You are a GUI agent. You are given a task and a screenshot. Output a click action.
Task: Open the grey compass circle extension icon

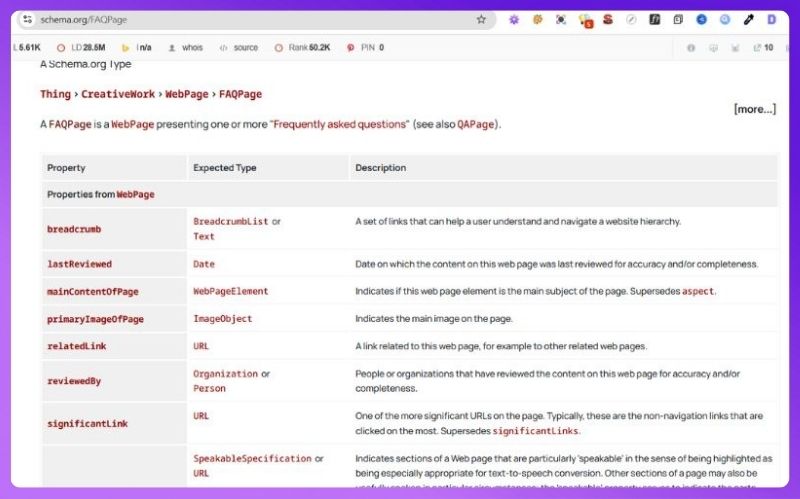coord(631,19)
